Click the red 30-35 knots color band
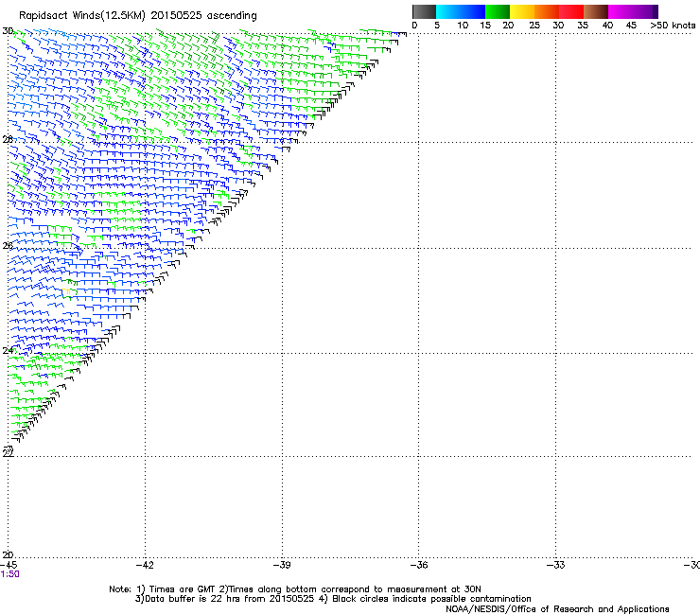Viewport: 700px width, 615px height. point(571,11)
